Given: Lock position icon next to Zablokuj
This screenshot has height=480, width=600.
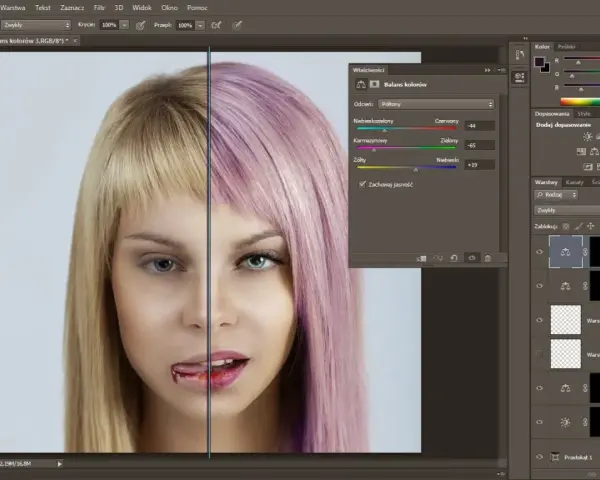Looking at the screenshot, I should [591, 227].
